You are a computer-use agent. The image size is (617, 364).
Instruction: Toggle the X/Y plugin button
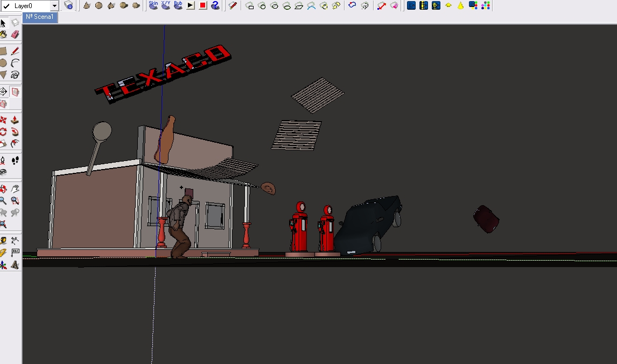coord(166,5)
